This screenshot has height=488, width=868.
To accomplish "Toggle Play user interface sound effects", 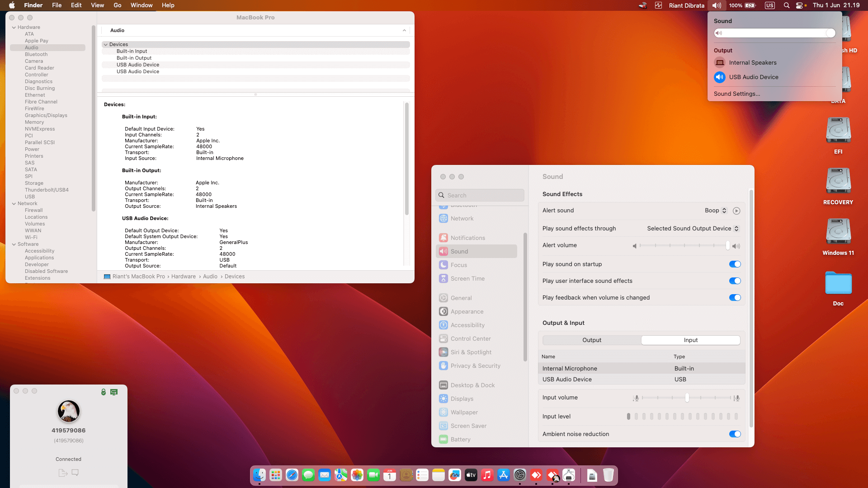I will tap(735, 281).
